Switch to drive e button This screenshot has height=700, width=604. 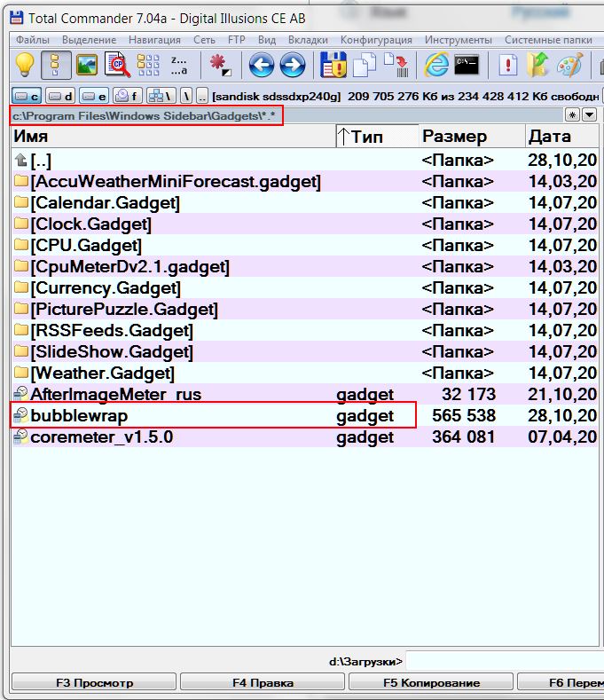pos(94,96)
